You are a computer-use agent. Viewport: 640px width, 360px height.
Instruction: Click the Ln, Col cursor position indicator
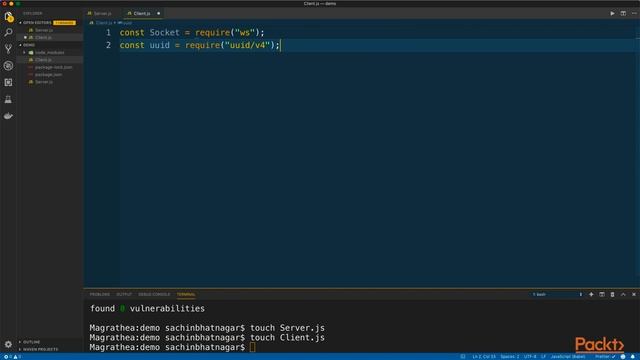(x=484, y=357)
